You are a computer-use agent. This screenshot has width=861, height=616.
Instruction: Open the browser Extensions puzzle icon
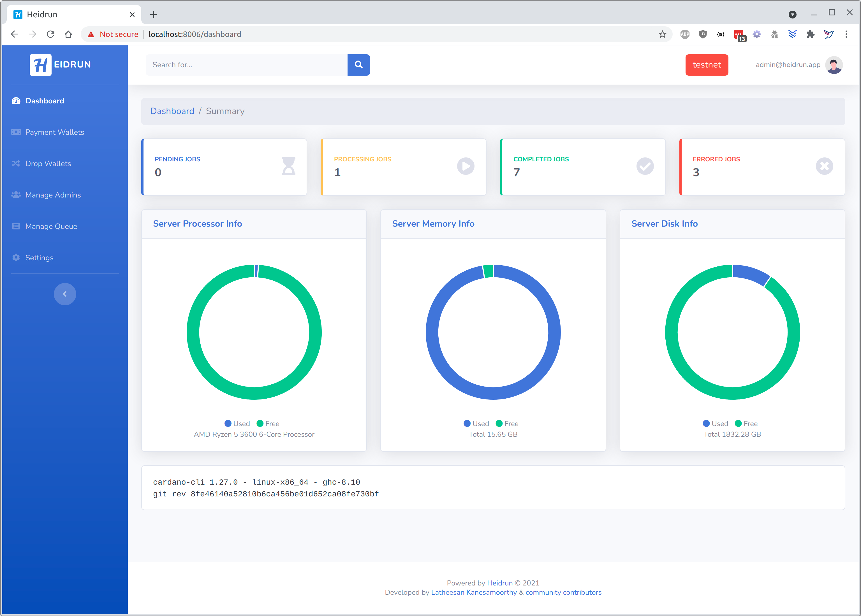[810, 34]
